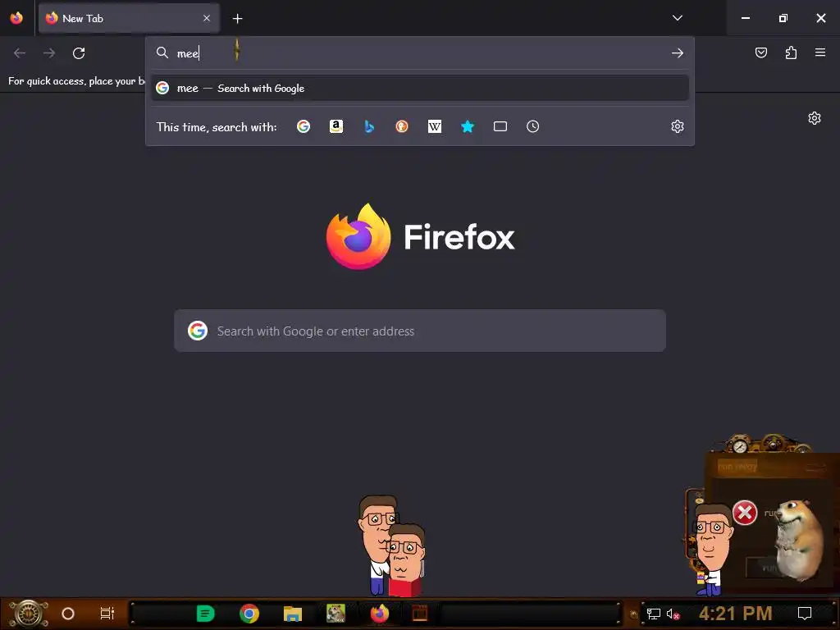The image size is (840, 630).
Task: Click the Google logo in page search box
Action: point(198,331)
